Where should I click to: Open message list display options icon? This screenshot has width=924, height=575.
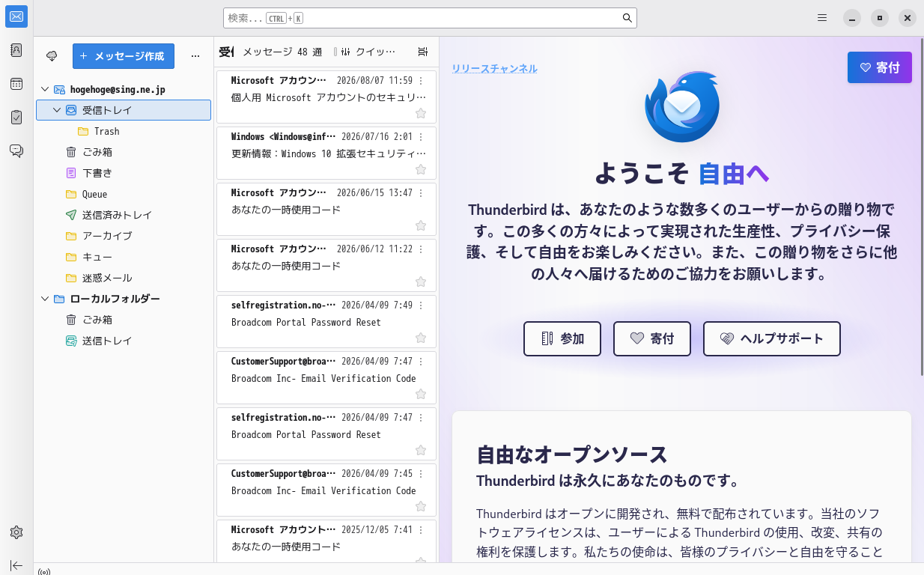pyautogui.click(x=423, y=52)
